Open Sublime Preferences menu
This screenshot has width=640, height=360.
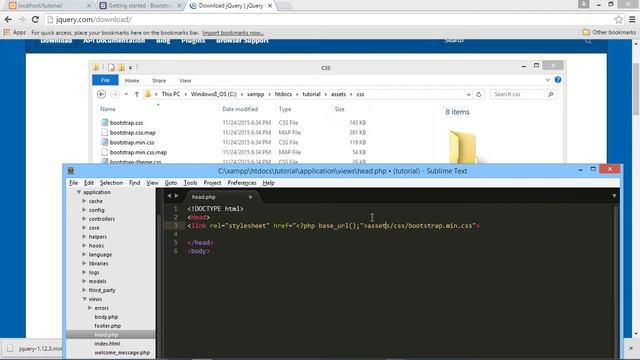click(242, 183)
